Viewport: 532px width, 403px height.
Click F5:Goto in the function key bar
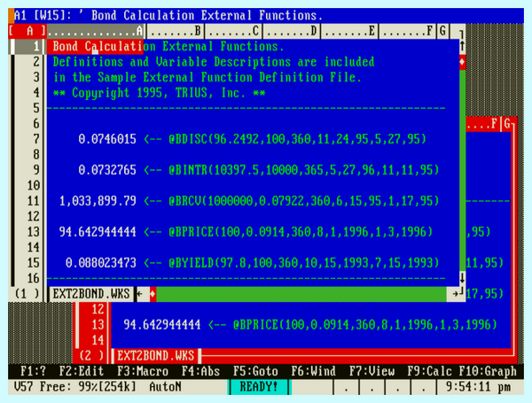[x=256, y=371]
